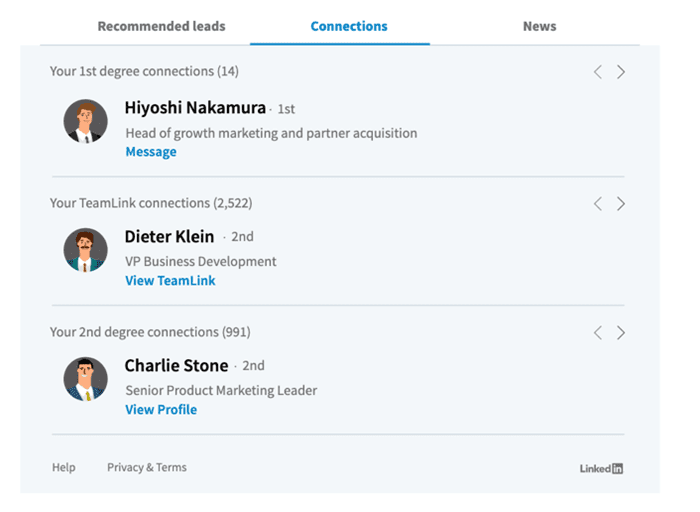
Task: Open Charlie Stone's name link
Action: click(x=176, y=366)
